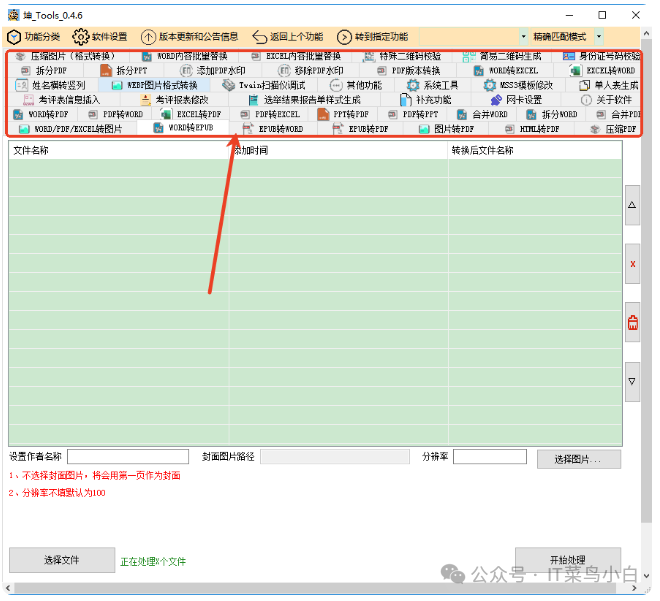Click the 开始处理 button

click(567, 560)
